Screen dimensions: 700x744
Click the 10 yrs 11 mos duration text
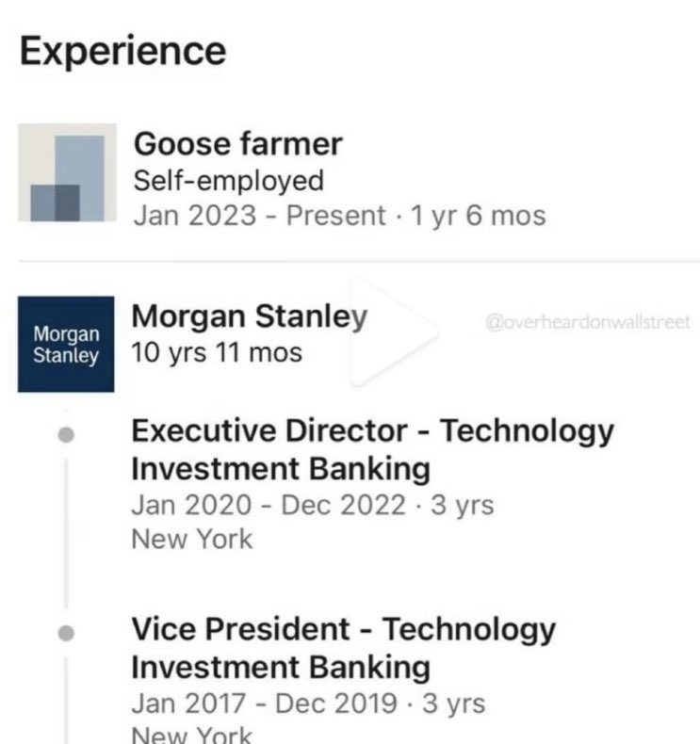(217, 354)
